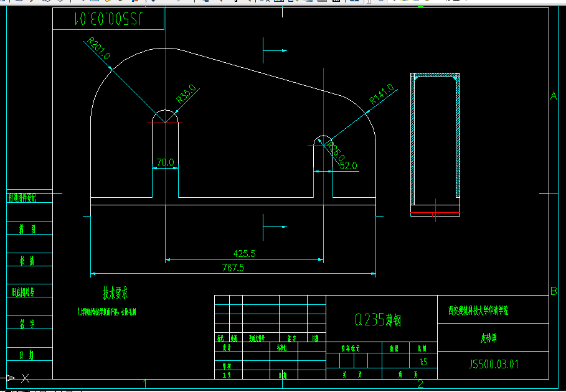Select the 西安建筑科技大学华清学院 text
This screenshot has width=566, height=392.
pyautogui.click(x=478, y=310)
